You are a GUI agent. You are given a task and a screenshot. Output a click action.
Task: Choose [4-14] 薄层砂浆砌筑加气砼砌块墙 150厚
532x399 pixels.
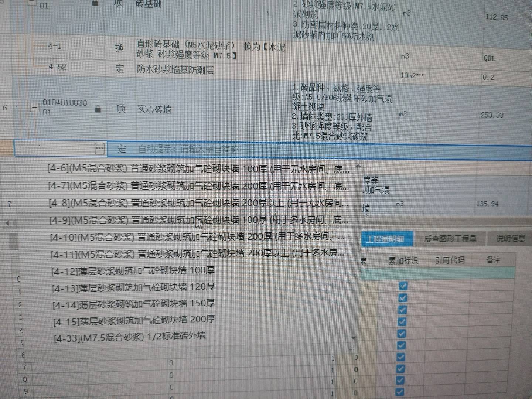pyautogui.click(x=134, y=304)
